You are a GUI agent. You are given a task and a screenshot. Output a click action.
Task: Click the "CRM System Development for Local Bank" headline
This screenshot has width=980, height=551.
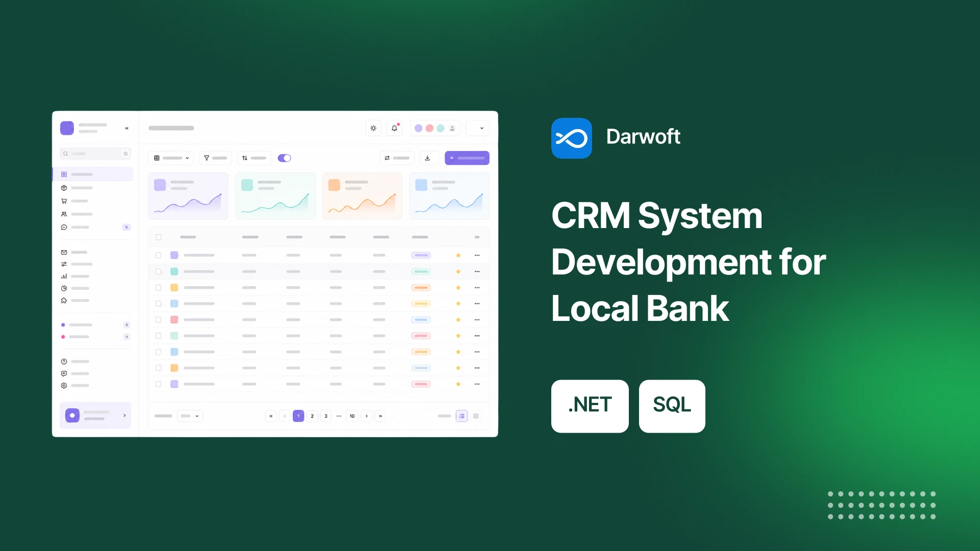[x=689, y=262]
